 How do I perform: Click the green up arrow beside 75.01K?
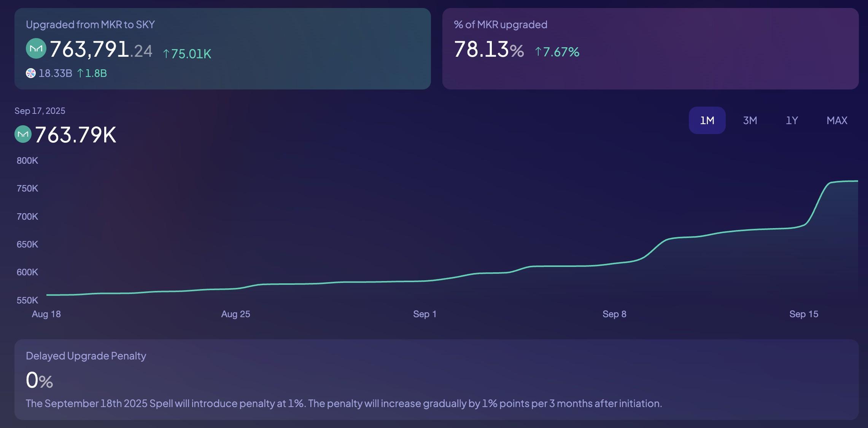pyautogui.click(x=166, y=54)
